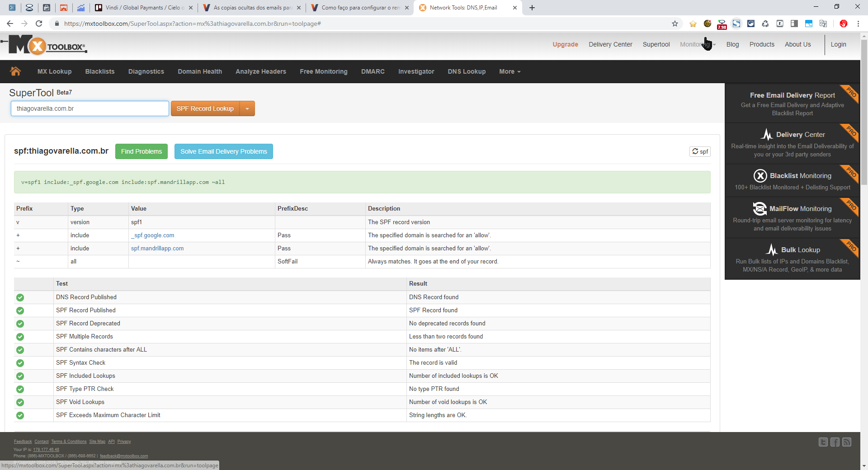Open the Login link

839,44
